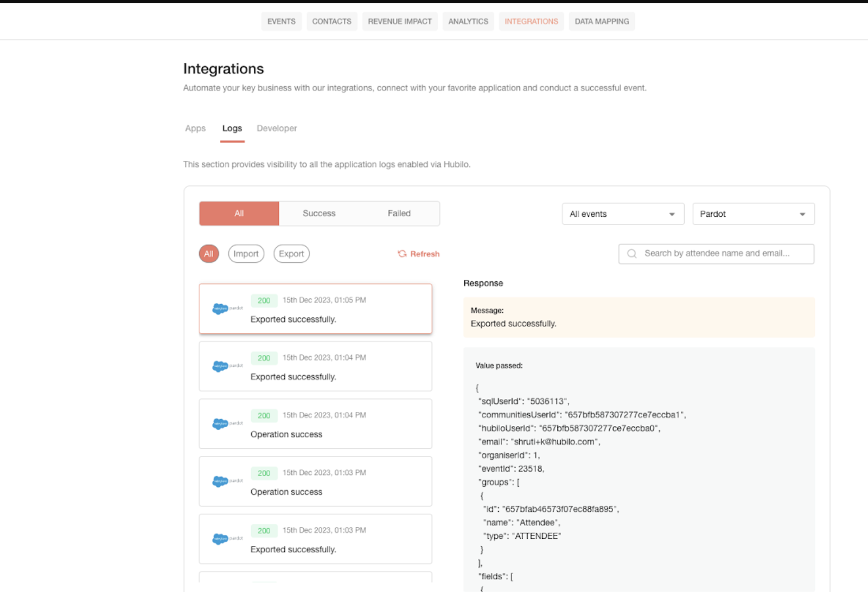Click the refresh arrows icon
The image size is (868, 592).
402,254
